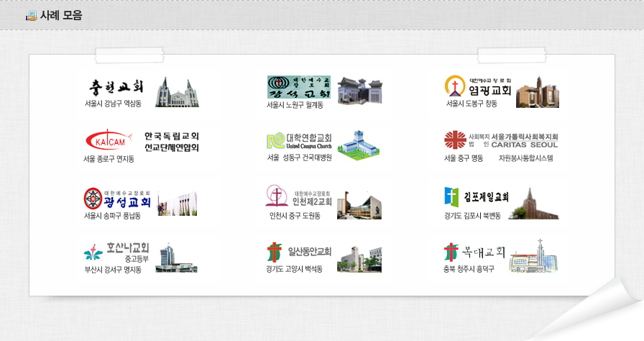The width and height of the screenshot is (644, 341).
Task: Click the 경기도 김포시 북변동 address text
Action: coord(472,216)
